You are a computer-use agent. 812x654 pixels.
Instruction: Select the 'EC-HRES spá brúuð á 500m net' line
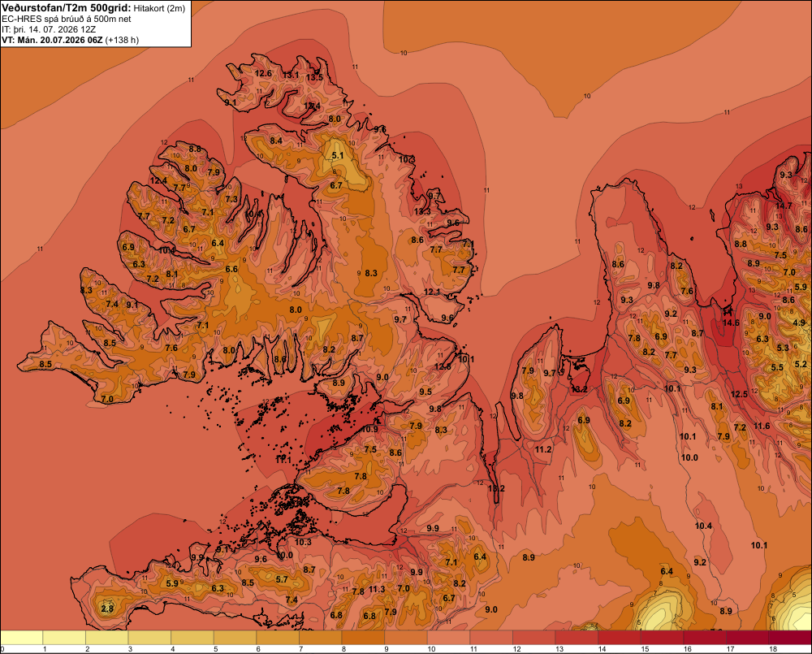67,19
